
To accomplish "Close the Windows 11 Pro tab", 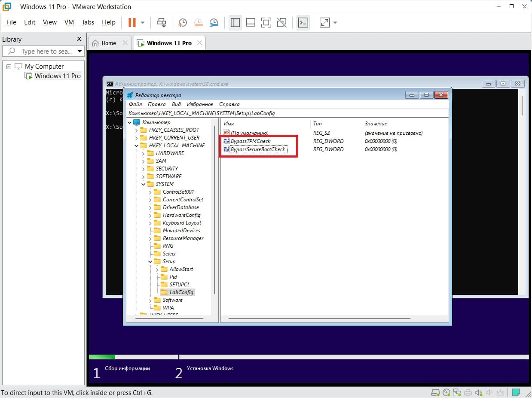I will tap(199, 43).
